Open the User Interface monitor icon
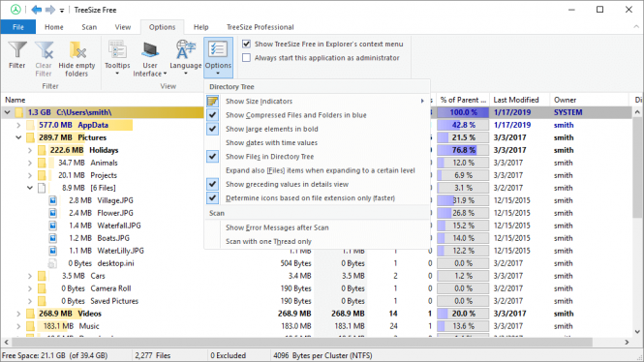This screenshot has height=362, width=644. (150, 50)
